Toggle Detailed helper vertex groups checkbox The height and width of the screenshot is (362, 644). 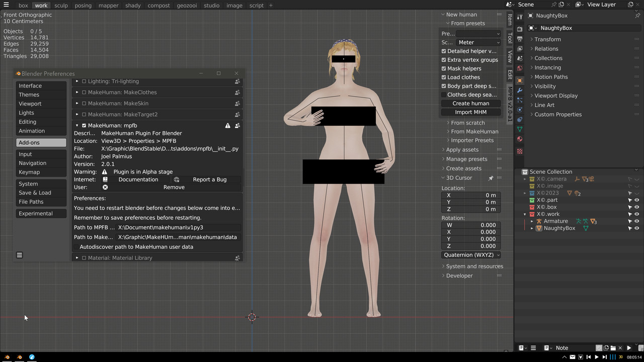point(444,51)
